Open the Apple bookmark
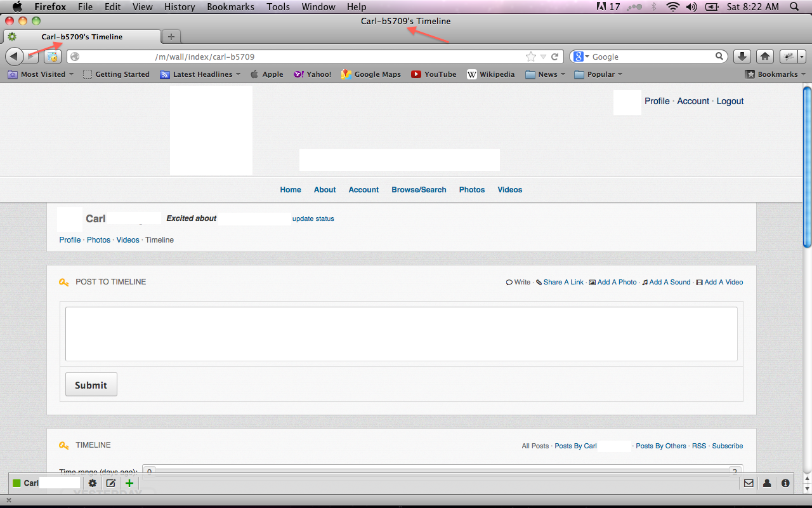This screenshot has width=812, height=508. coord(267,74)
